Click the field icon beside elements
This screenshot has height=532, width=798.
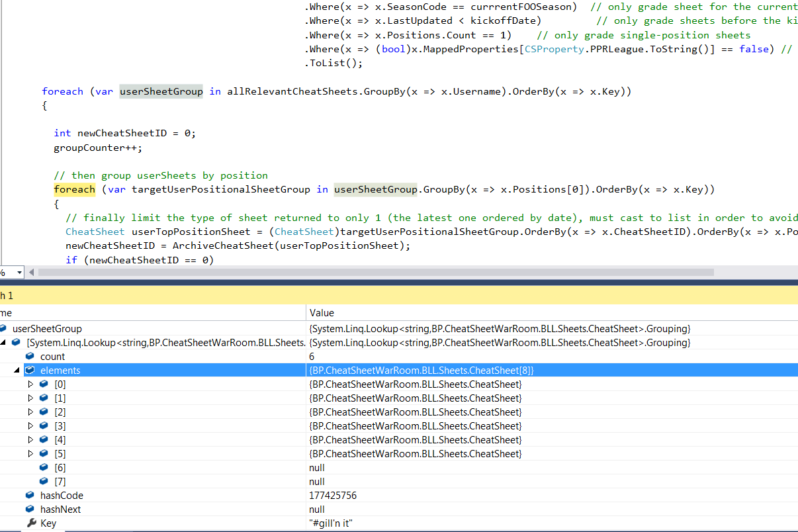(30, 371)
